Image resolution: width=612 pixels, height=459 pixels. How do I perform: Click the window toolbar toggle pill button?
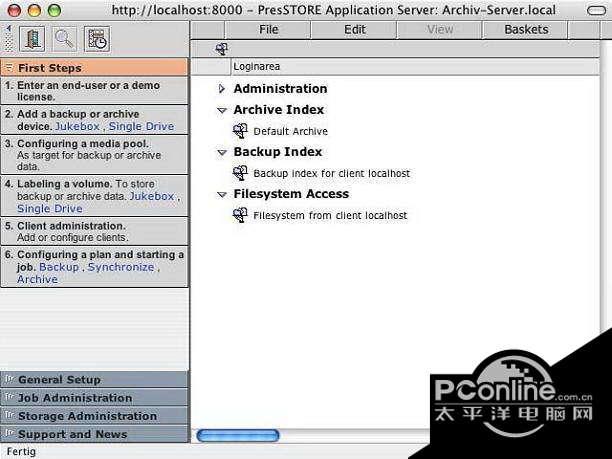click(596, 10)
